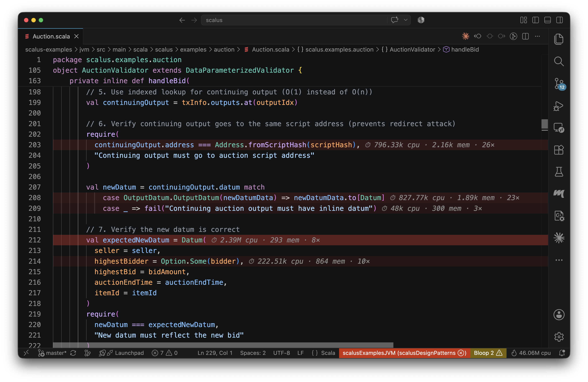Click jvm breadcrumb segment

84,49
